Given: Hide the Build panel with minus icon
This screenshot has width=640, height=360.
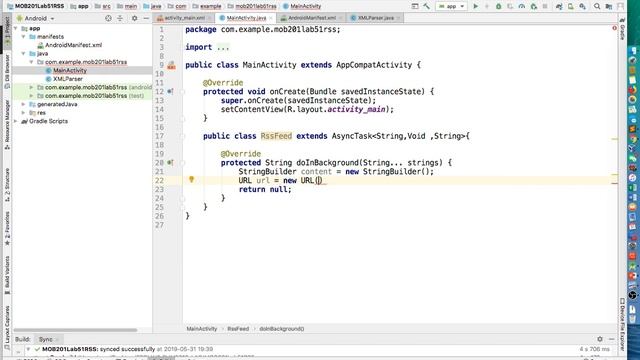Looking at the screenshot, I should pos(611,339).
